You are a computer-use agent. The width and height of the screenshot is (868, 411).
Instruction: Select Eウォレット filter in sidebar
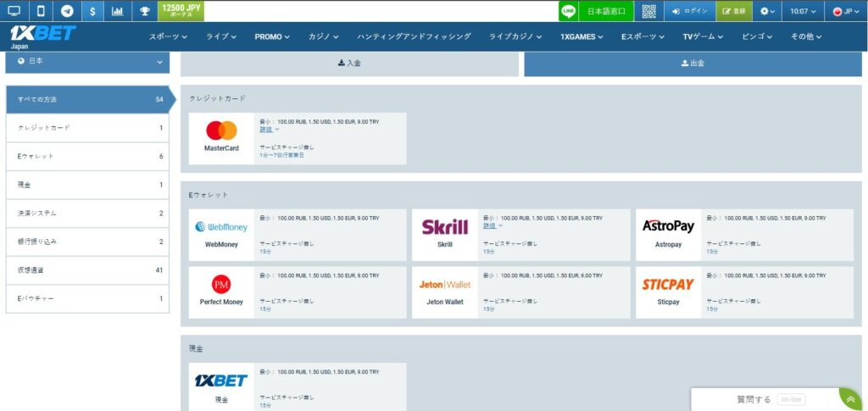87,157
